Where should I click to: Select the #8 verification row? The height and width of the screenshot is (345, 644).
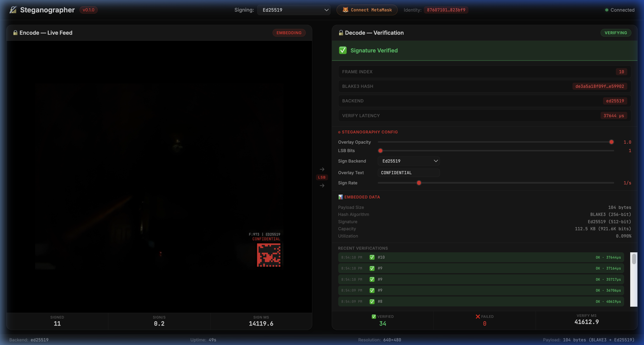pos(481,302)
